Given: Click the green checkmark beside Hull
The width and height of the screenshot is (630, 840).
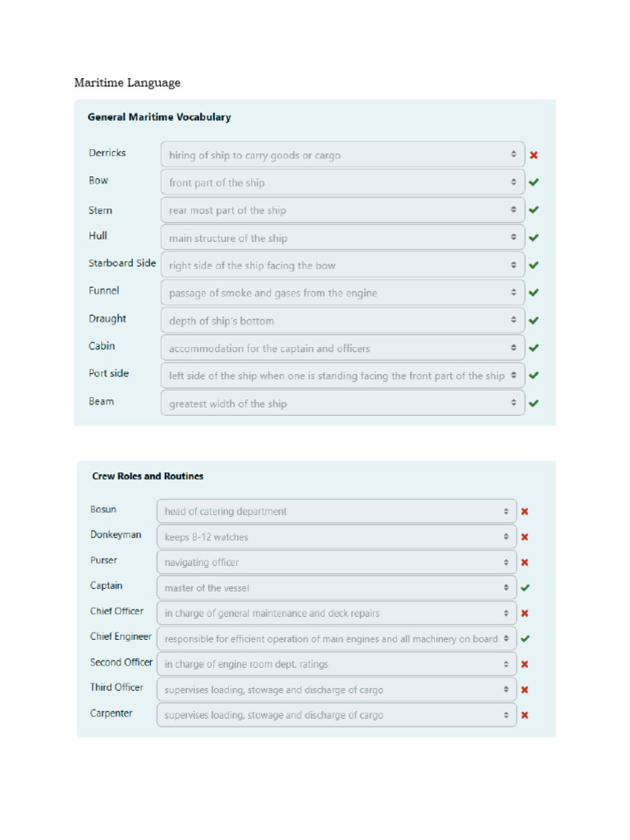Looking at the screenshot, I should tap(534, 238).
